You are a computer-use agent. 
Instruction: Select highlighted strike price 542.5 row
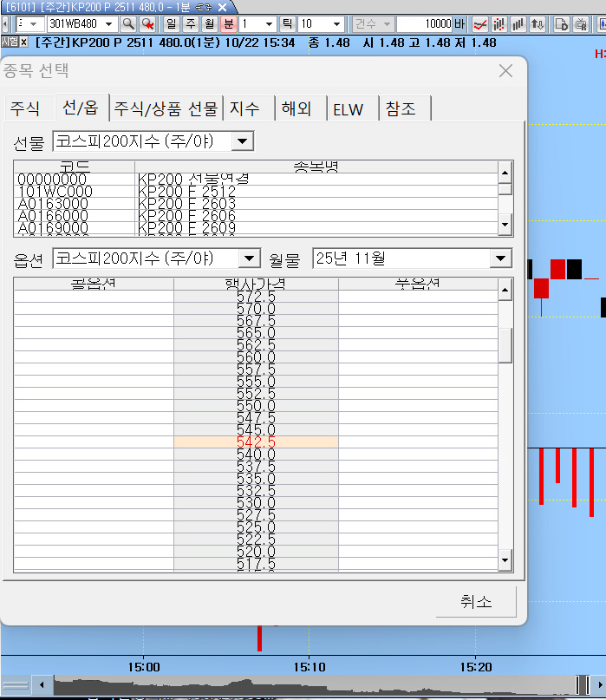tap(256, 442)
